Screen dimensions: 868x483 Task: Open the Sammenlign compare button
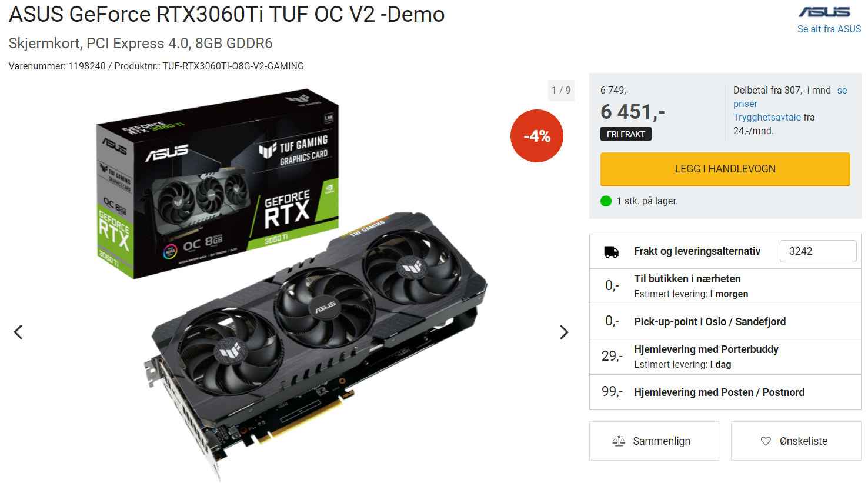pyautogui.click(x=654, y=441)
